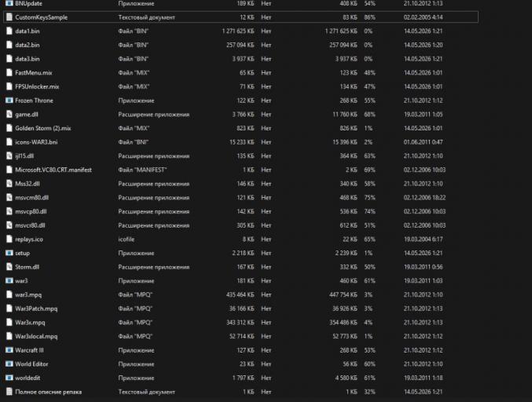Click the FPSUnlocker.mix file icon

(x=9, y=87)
